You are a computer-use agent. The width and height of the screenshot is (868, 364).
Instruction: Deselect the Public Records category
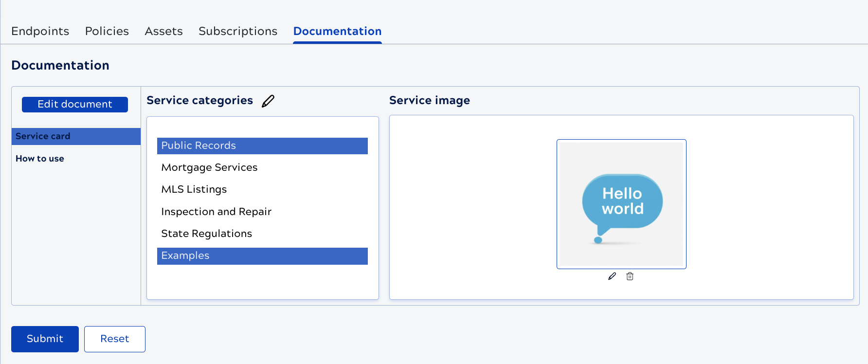(x=262, y=146)
